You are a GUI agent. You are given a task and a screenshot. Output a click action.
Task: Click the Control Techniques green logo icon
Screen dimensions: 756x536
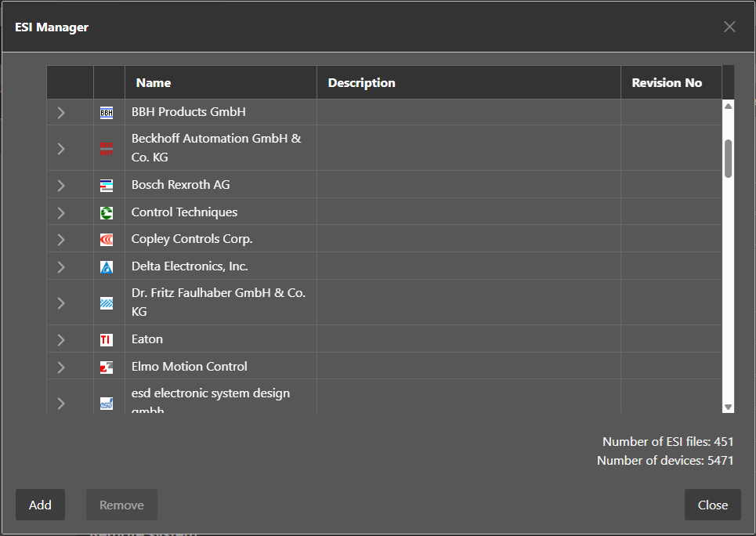tap(107, 213)
